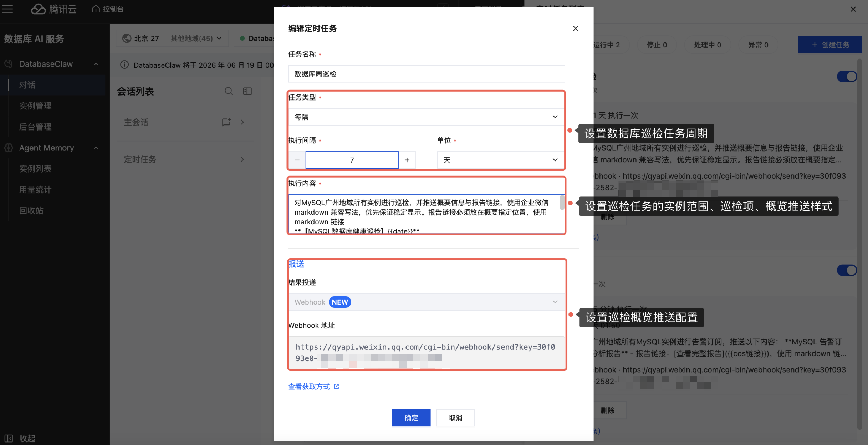Click 删除 on the second task card
868x445 pixels.
(607, 410)
